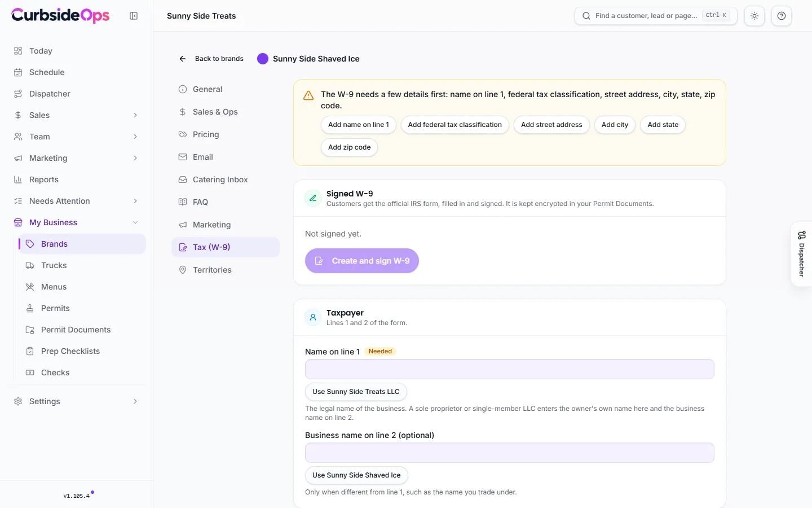Focus the Name on line 1 field

tap(510, 369)
